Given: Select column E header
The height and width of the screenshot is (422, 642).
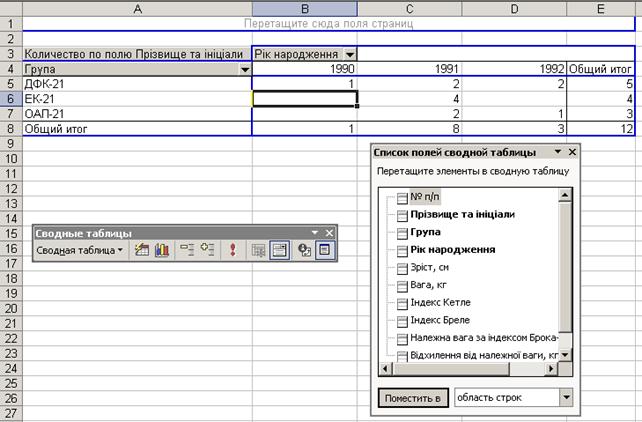Looking at the screenshot, I should click(601, 9).
